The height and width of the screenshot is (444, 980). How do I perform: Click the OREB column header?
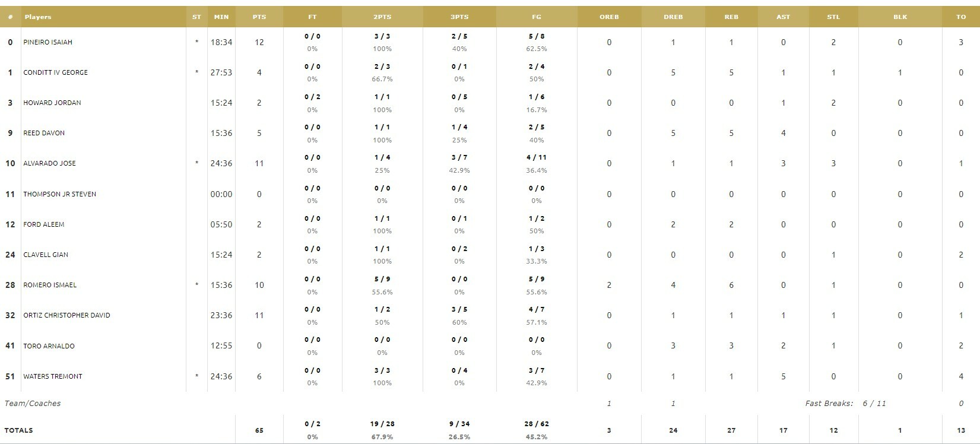click(x=609, y=17)
